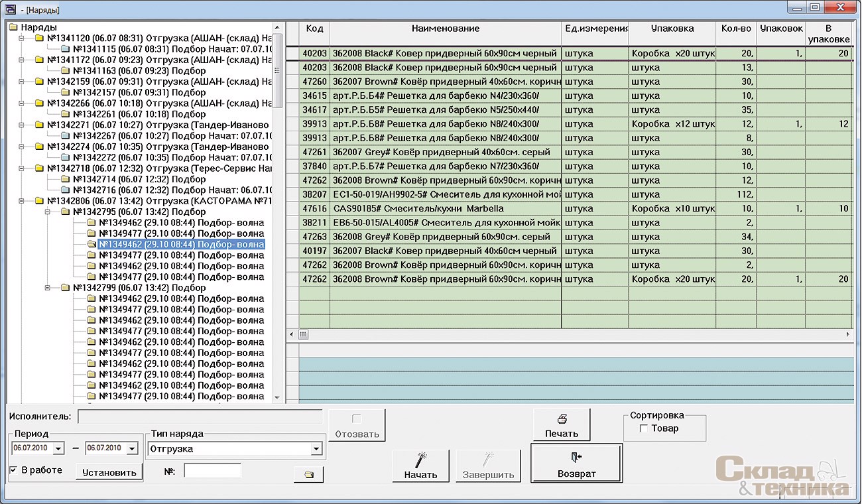
Task: Click code cell 40197
Action: [x=314, y=251]
